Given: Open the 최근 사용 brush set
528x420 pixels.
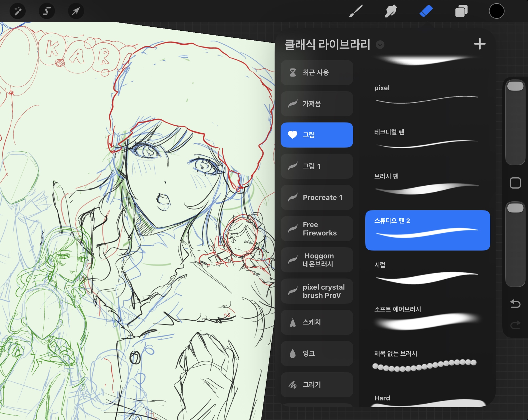Looking at the screenshot, I should tap(317, 72).
